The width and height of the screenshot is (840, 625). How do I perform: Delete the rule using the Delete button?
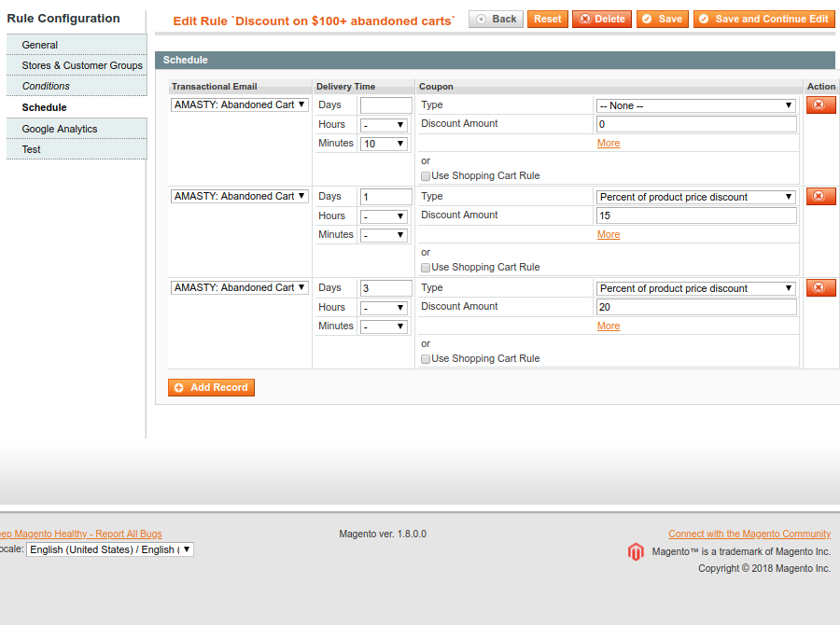pyautogui.click(x=601, y=19)
